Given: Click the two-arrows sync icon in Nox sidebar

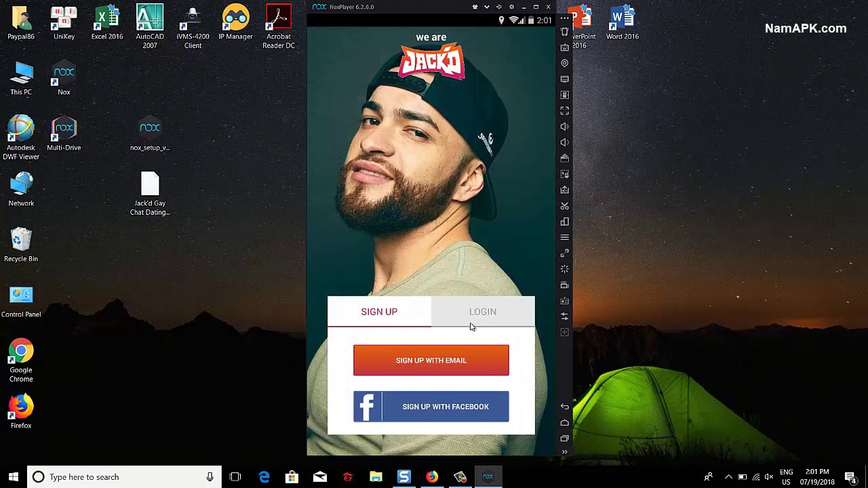Looking at the screenshot, I should tap(564, 317).
